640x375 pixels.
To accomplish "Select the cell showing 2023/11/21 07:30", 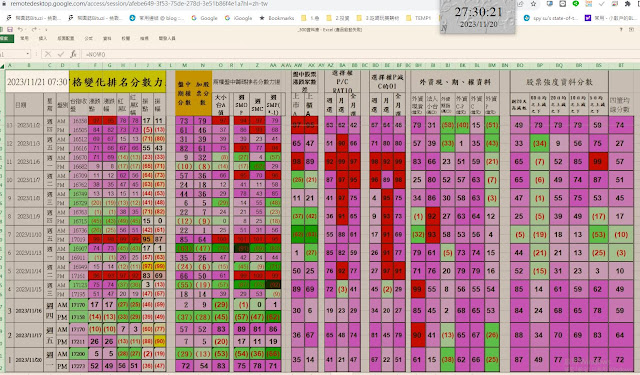I will 37,82.
